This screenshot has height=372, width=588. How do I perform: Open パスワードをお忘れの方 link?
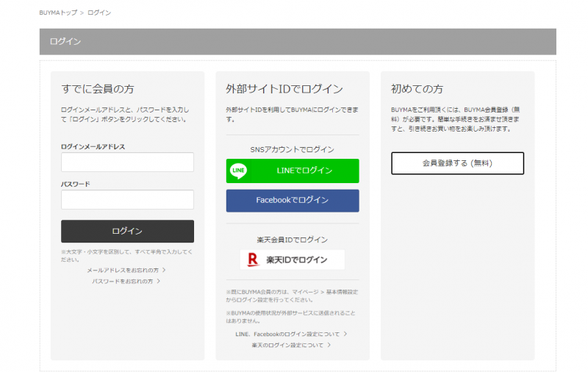(x=122, y=281)
